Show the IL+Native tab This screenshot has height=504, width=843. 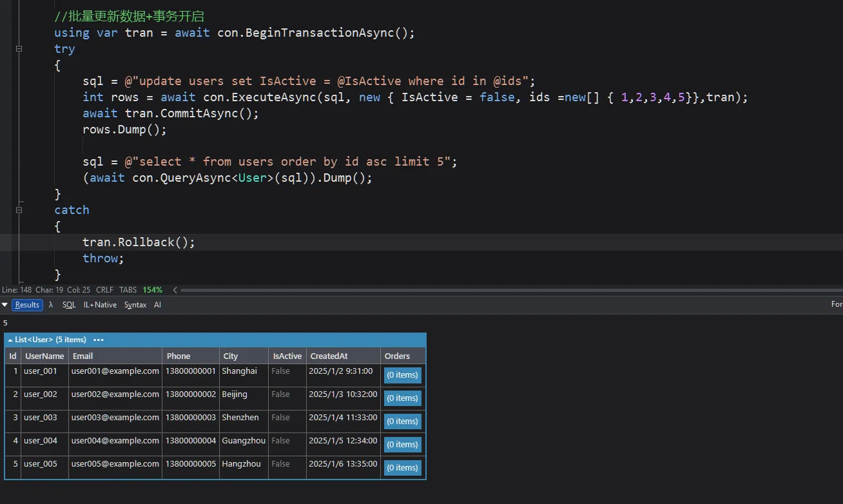coord(100,305)
